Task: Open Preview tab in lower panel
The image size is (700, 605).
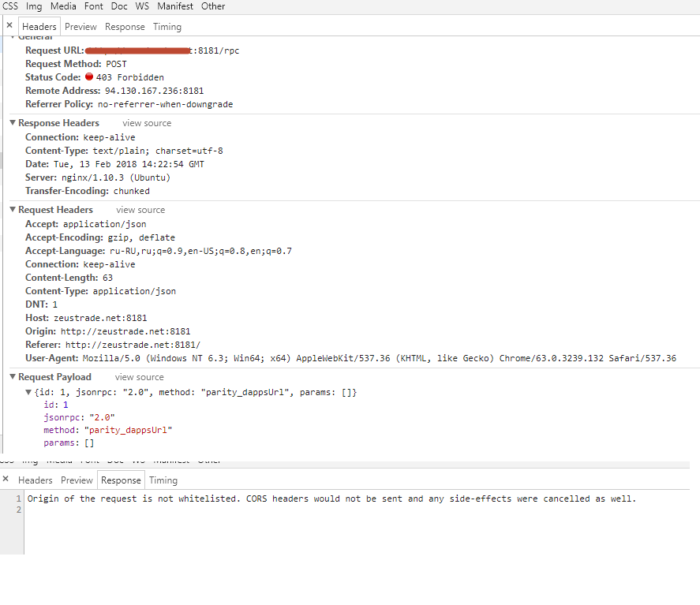Action: click(77, 480)
